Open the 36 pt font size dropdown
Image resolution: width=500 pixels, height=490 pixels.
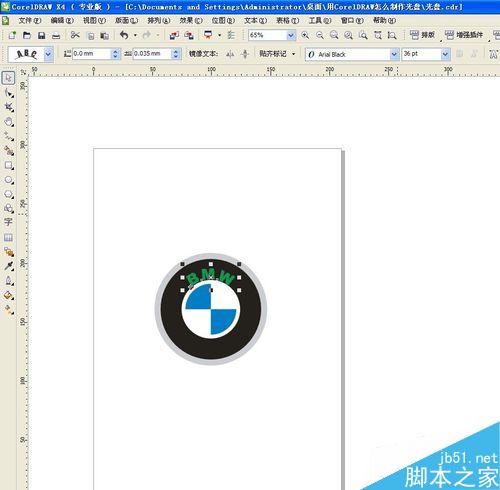click(445, 54)
